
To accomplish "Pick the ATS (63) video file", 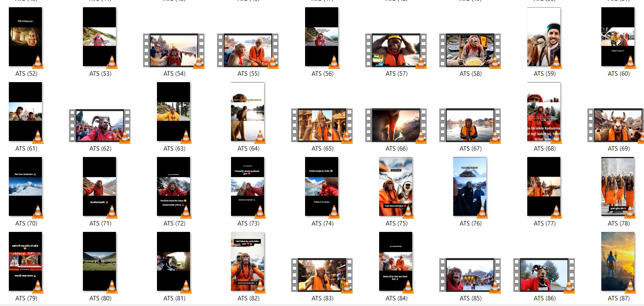I will tap(173, 112).
